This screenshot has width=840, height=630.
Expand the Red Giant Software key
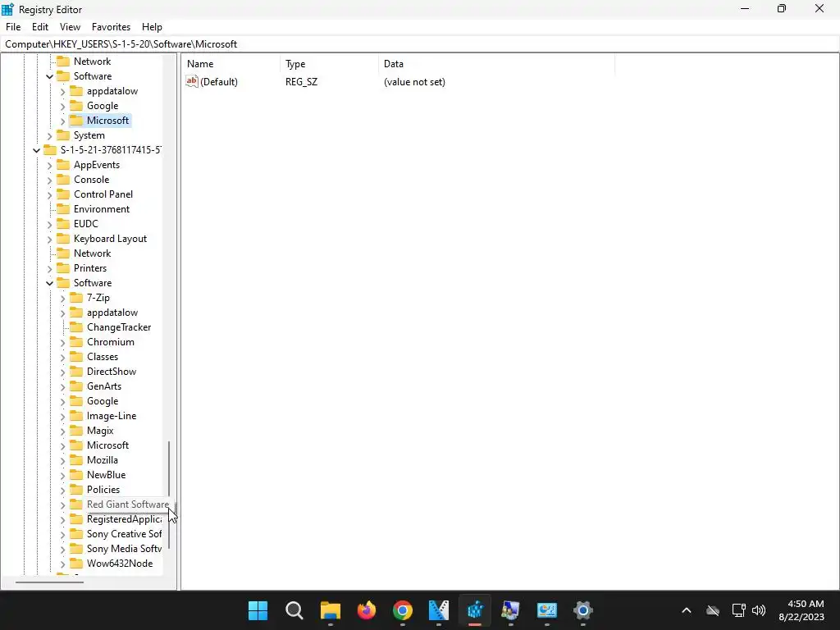[x=62, y=504]
